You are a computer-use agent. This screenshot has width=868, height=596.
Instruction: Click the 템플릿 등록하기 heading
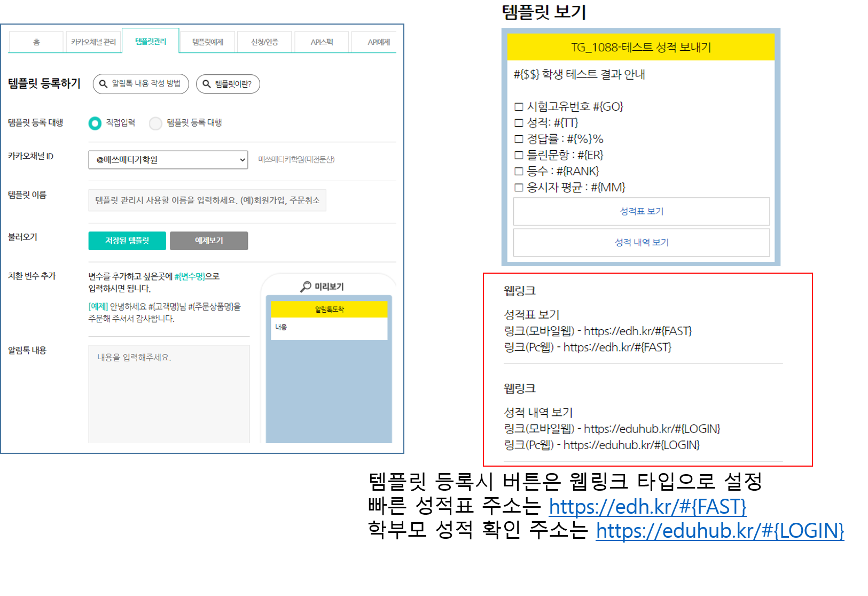pos(44,83)
